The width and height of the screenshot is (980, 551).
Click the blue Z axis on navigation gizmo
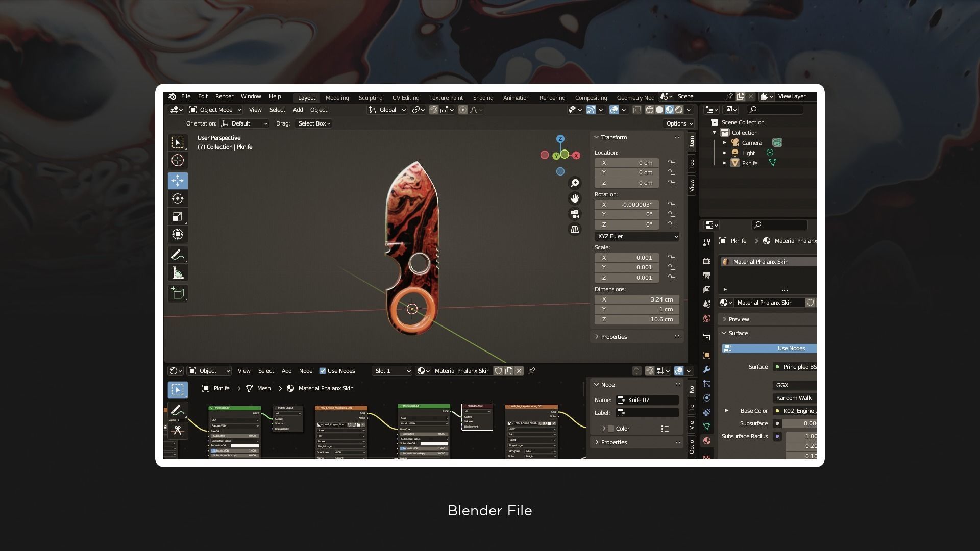coord(560,139)
